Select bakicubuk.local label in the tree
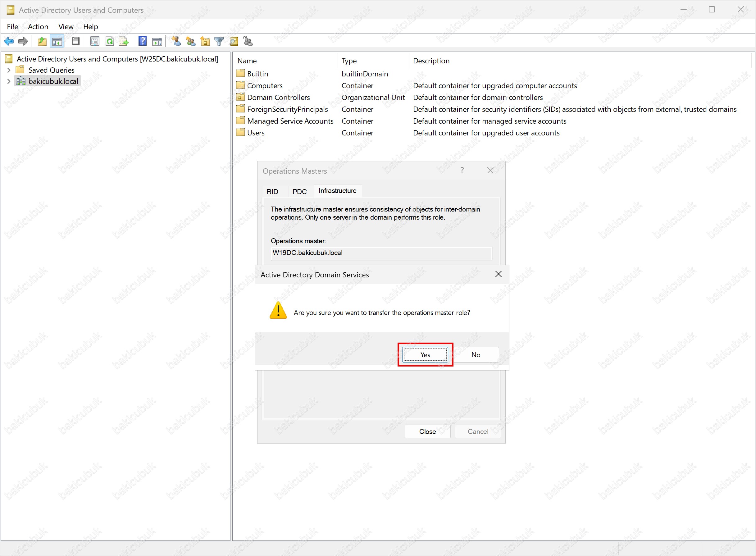 (x=53, y=81)
